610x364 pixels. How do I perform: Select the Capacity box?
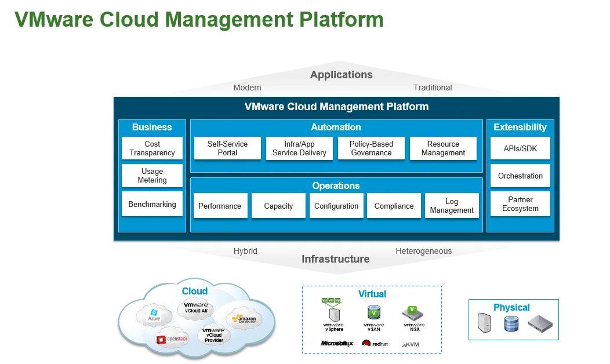(x=278, y=206)
